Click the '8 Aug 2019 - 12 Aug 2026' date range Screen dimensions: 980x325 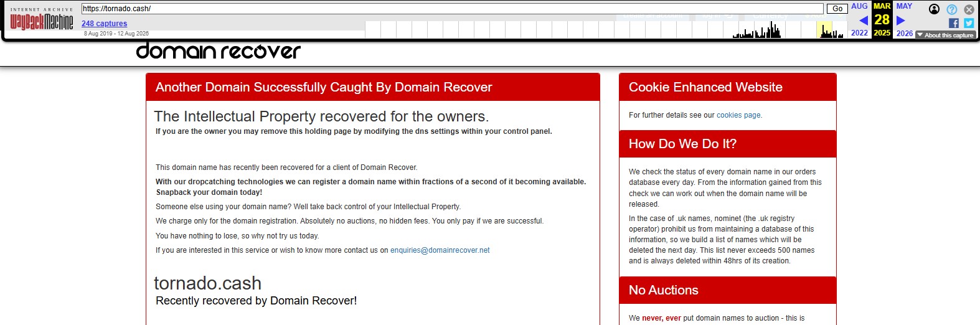(116, 34)
